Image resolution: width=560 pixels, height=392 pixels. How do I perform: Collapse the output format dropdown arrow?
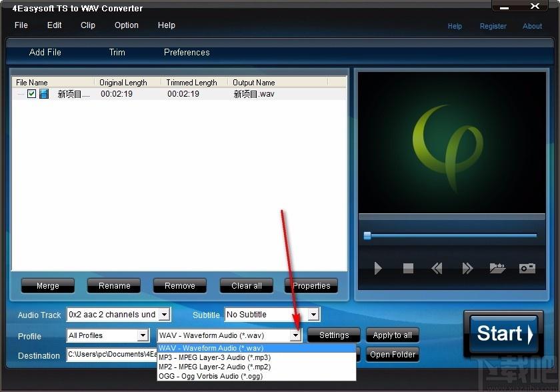[x=295, y=335]
